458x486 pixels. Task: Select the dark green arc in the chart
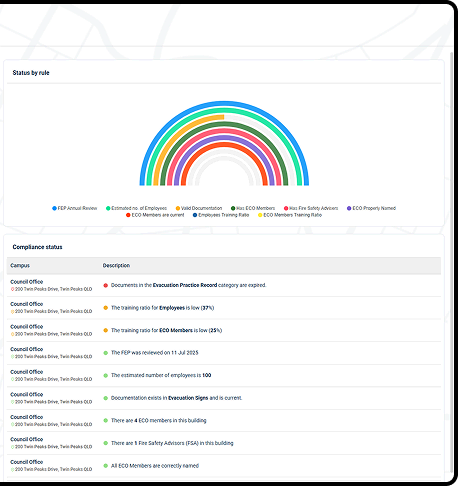coord(224,124)
